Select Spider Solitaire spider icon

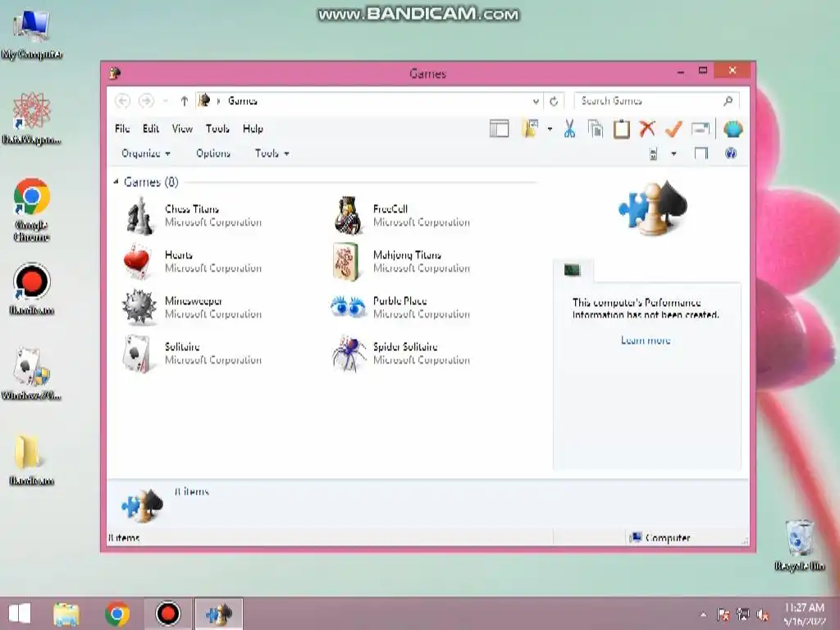coord(348,354)
